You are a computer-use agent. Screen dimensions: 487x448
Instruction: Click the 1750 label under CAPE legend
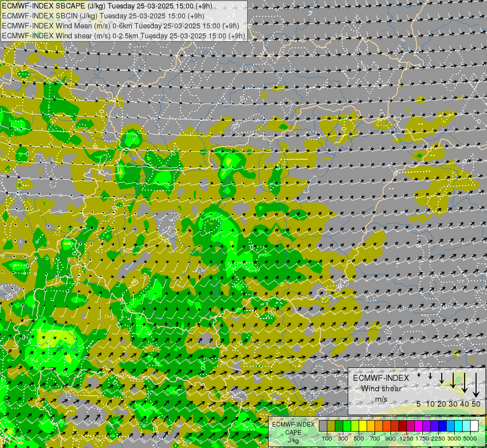pyautogui.click(x=422, y=439)
